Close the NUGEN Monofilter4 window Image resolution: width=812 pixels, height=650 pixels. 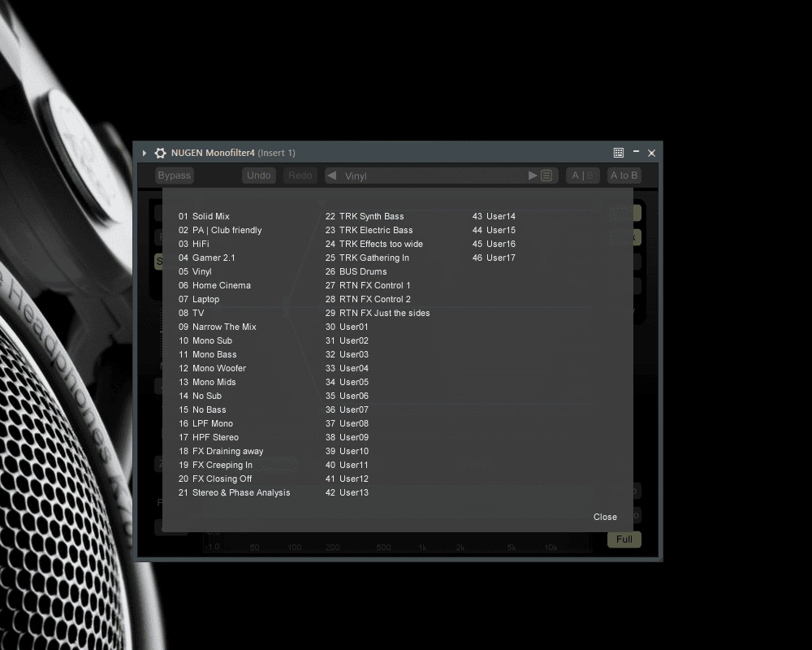click(651, 153)
